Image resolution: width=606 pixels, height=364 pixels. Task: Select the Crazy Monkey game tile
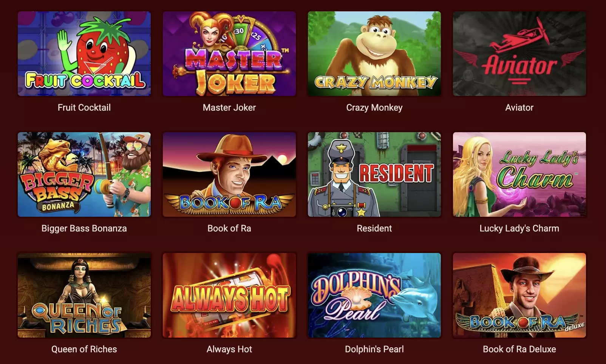point(374,54)
